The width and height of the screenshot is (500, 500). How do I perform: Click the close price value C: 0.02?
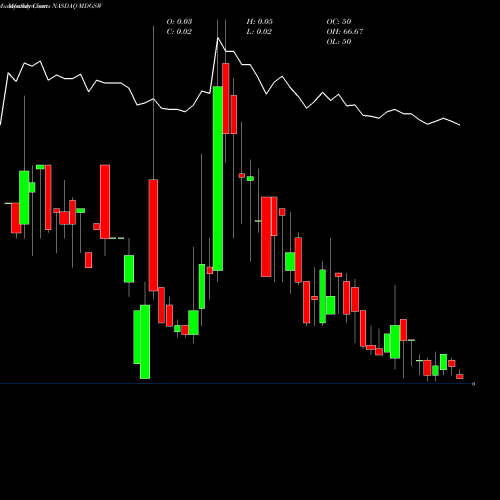pyautogui.click(x=179, y=32)
